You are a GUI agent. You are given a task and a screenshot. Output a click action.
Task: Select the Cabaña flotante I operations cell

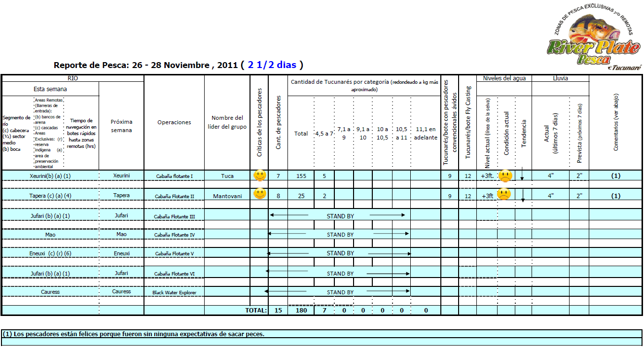click(174, 176)
